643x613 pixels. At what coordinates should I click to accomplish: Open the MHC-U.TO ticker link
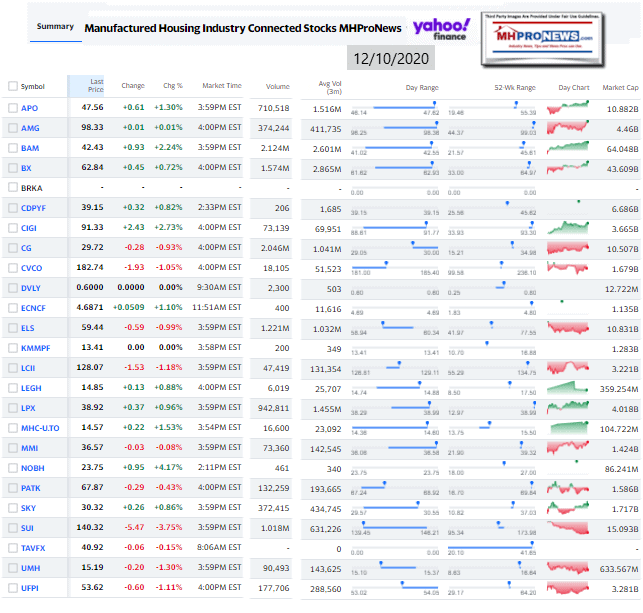(40, 428)
